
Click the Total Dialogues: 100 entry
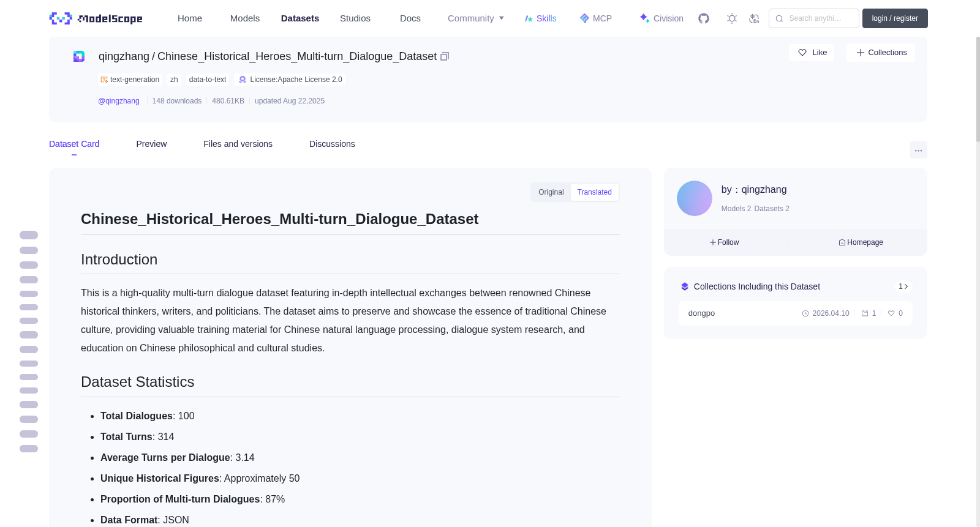(148, 416)
